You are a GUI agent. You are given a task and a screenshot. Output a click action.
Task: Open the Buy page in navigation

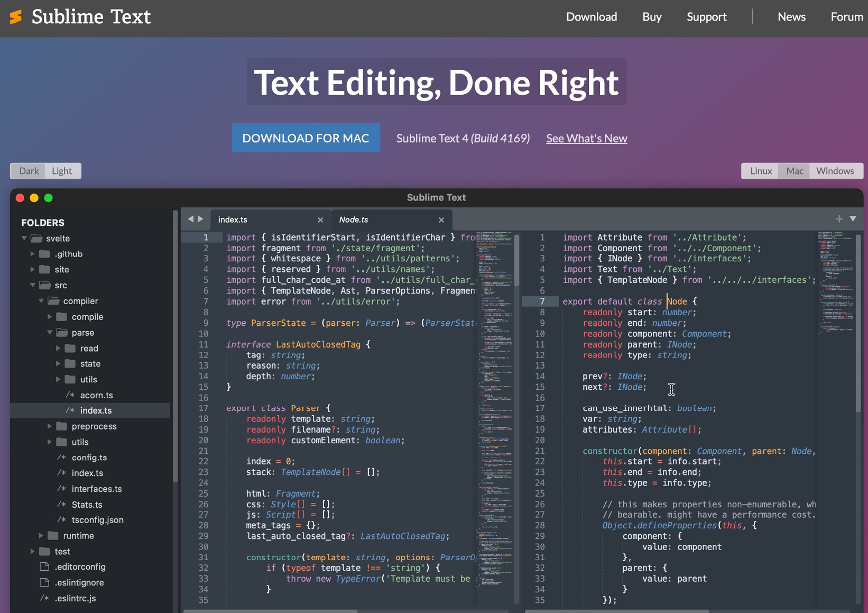point(652,17)
